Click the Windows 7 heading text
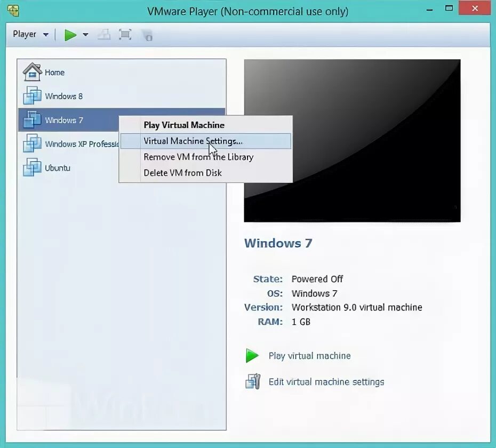The width and height of the screenshot is (496, 448). coord(278,243)
